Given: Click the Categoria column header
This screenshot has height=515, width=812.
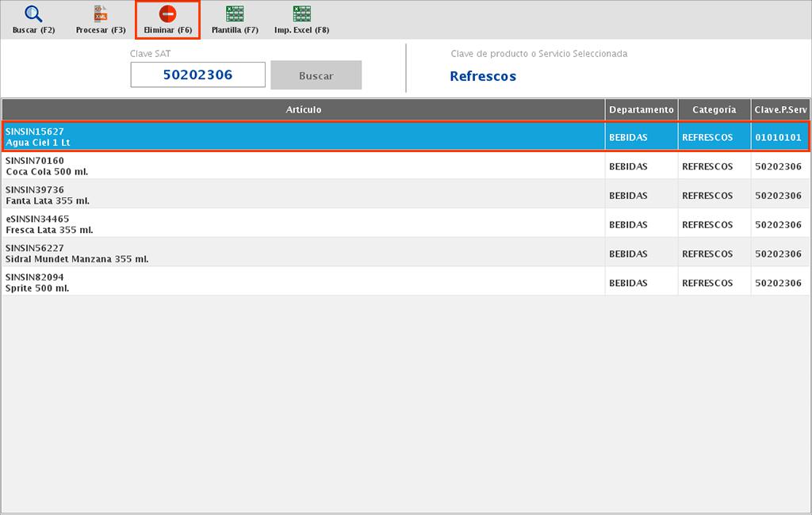Looking at the screenshot, I should [x=714, y=110].
